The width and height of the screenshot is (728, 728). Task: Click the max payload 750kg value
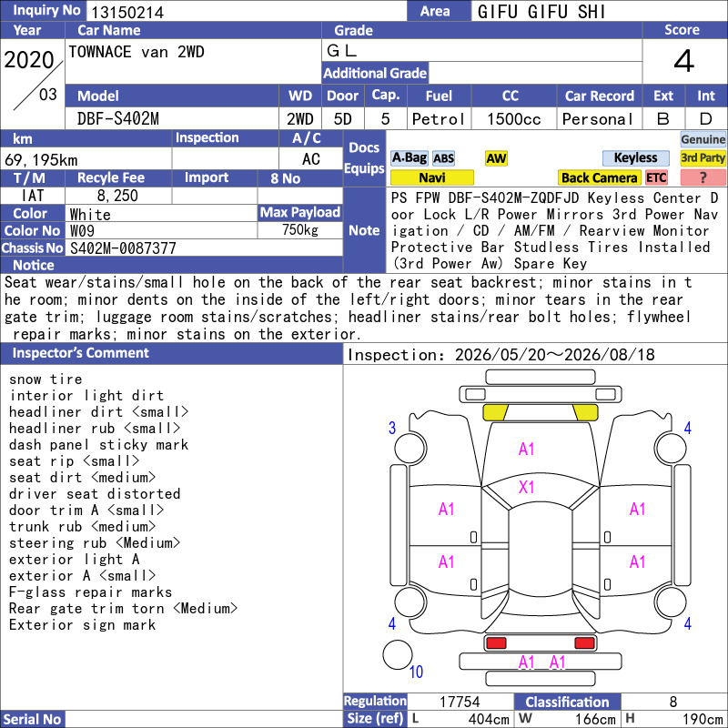pos(300,230)
